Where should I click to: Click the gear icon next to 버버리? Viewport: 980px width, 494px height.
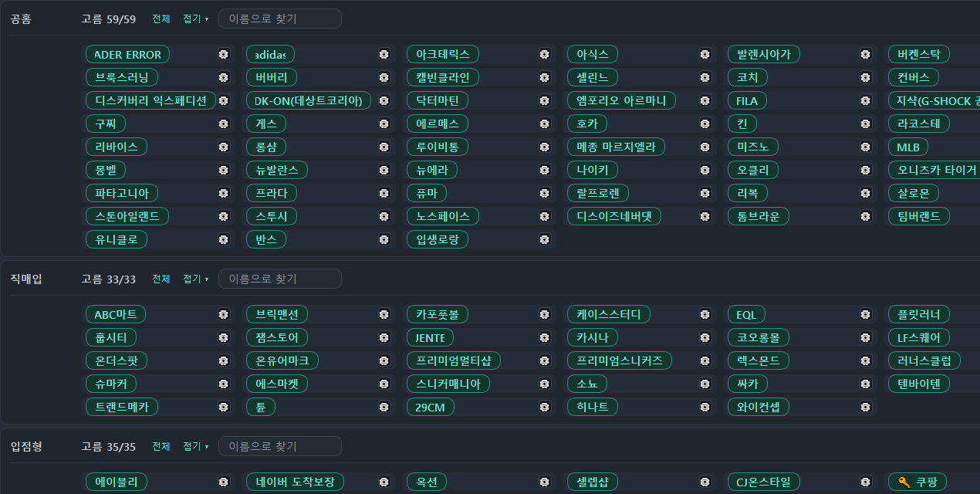point(384,77)
